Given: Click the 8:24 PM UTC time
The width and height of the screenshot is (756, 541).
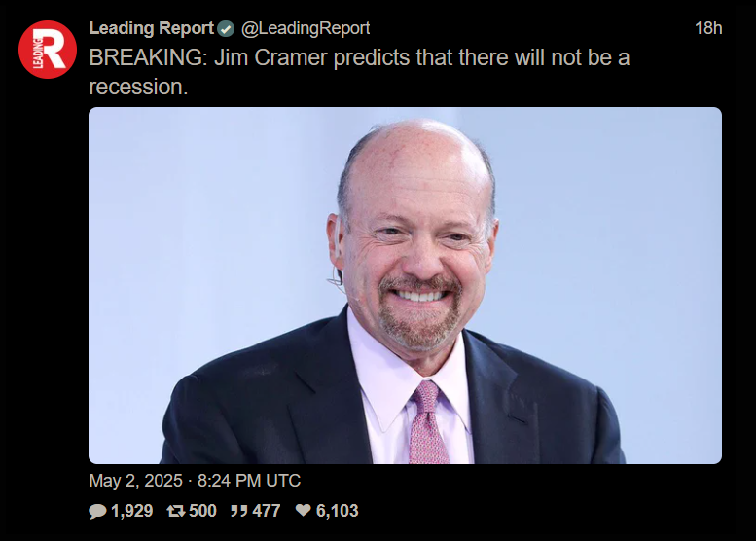Looking at the screenshot, I should (x=249, y=481).
